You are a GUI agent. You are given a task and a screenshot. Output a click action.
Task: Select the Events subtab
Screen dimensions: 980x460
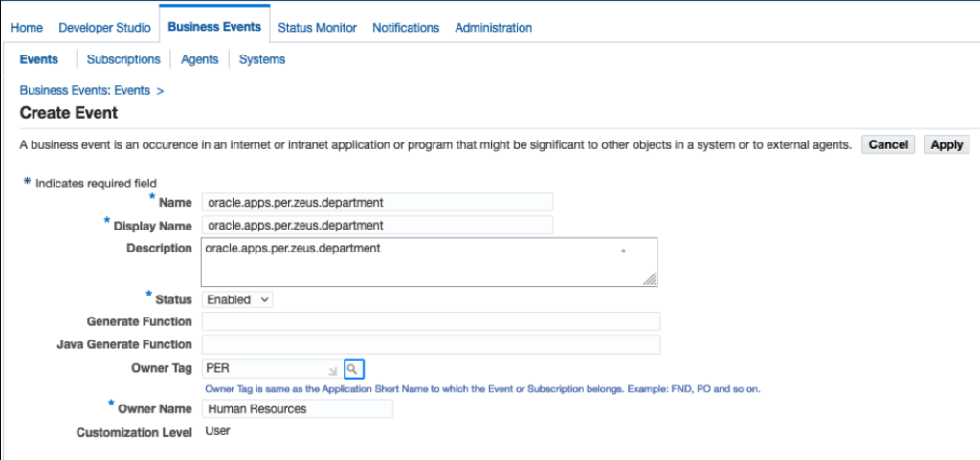[39, 59]
